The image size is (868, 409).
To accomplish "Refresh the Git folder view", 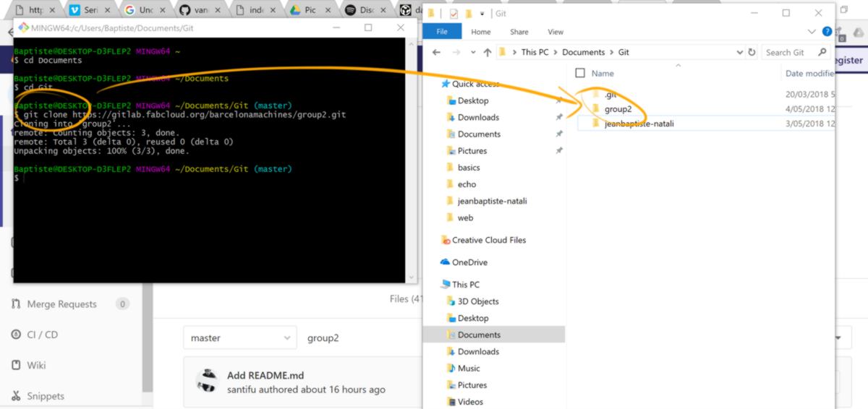I will tap(752, 53).
